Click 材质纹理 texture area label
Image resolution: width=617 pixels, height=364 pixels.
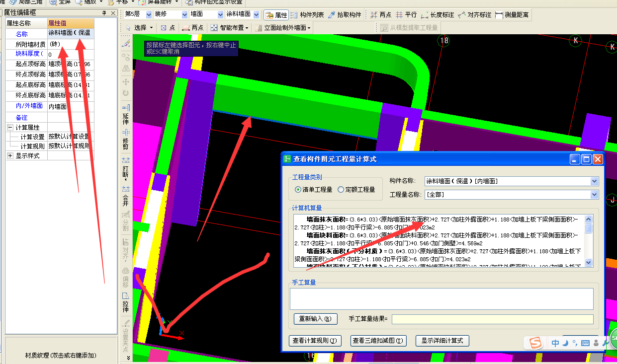pos(61,356)
